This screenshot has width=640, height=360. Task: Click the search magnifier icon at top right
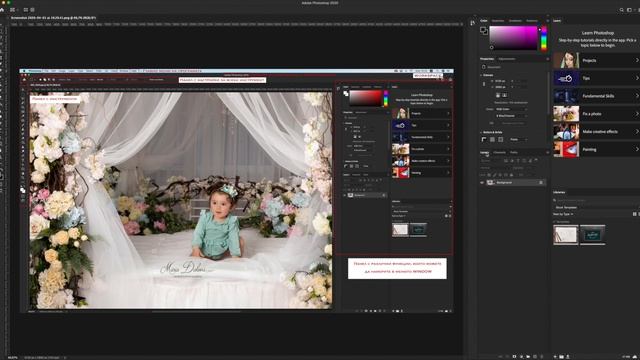pos(622,10)
